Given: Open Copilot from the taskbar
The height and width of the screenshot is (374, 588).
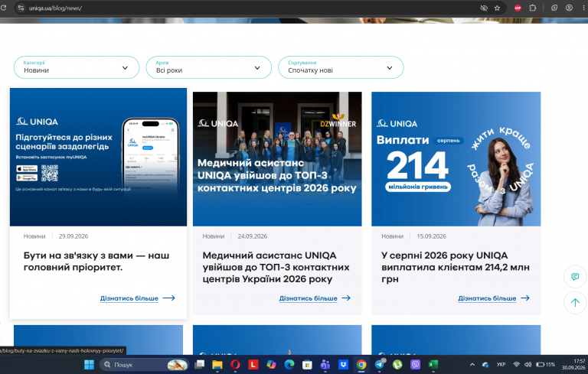Looking at the screenshot, I should [x=271, y=365].
